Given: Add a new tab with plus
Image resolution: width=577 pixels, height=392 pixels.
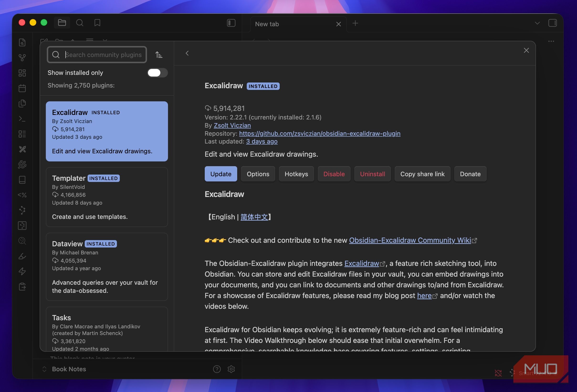Looking at the screenshot, I should coord(355,23).
